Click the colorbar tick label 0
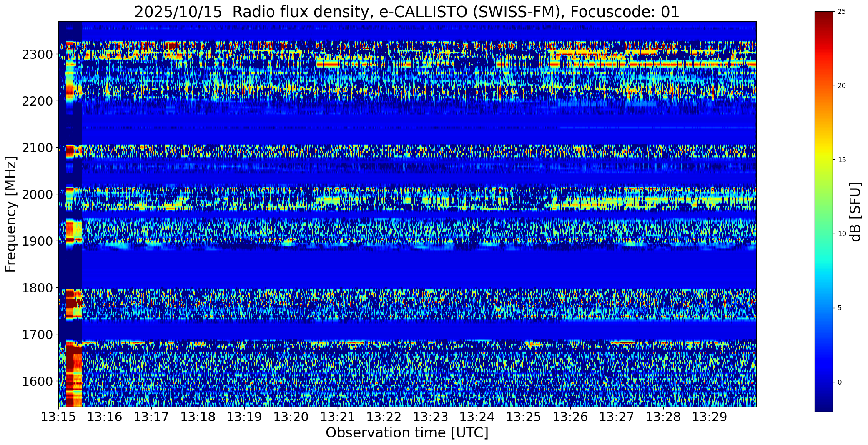 coord(840,382)
